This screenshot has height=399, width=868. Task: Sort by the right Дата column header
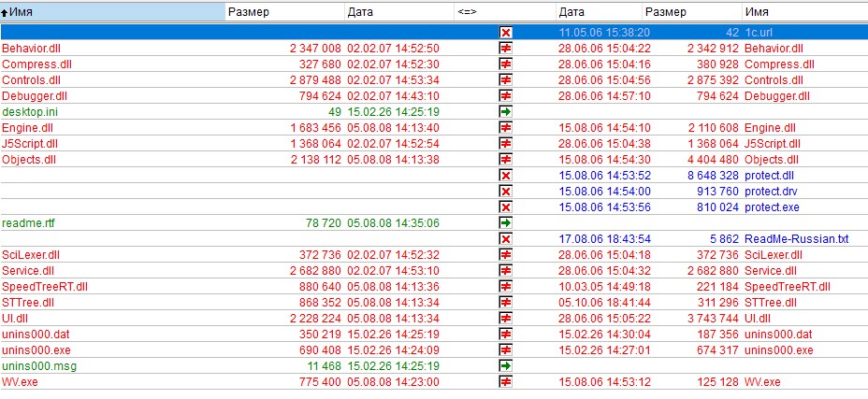tap(599, 11)
